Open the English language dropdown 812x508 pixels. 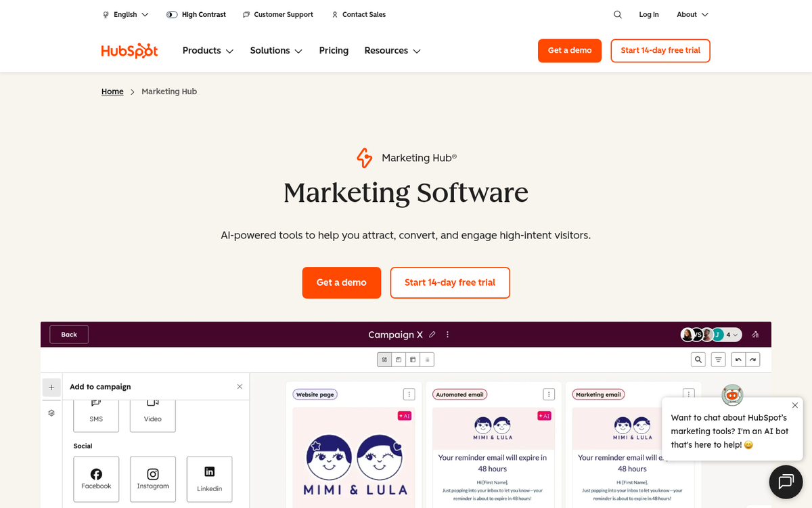[x=125, y=14]
